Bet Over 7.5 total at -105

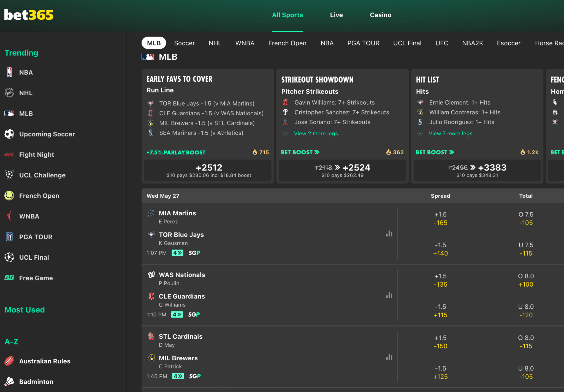coord(526,218)
